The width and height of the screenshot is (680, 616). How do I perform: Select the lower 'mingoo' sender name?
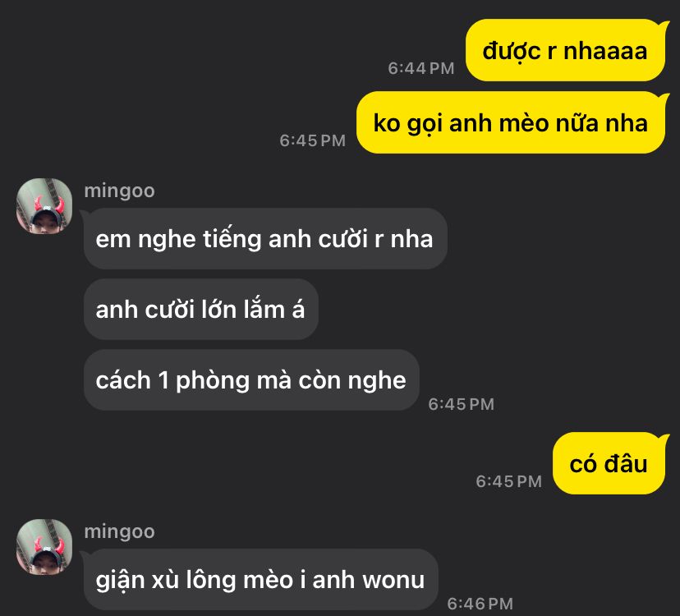click(x=119, y=532)
